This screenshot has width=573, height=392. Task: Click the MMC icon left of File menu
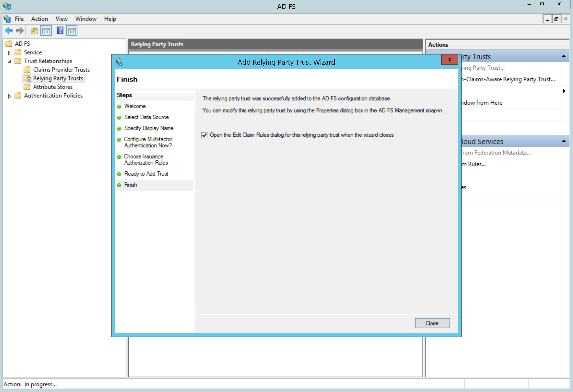tap(7, 19)
